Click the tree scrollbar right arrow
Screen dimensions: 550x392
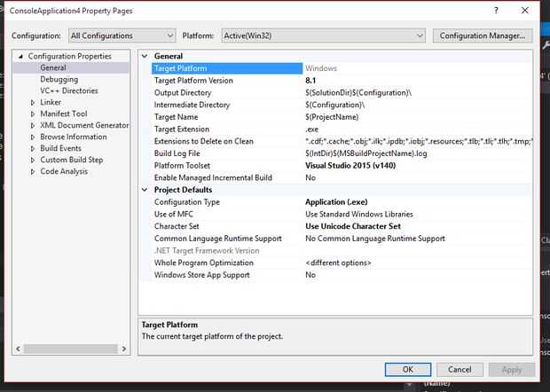pos(124,349)
